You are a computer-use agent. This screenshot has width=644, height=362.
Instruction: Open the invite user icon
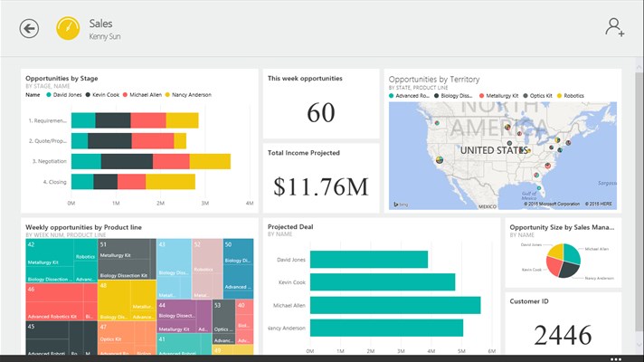(614, 27)
